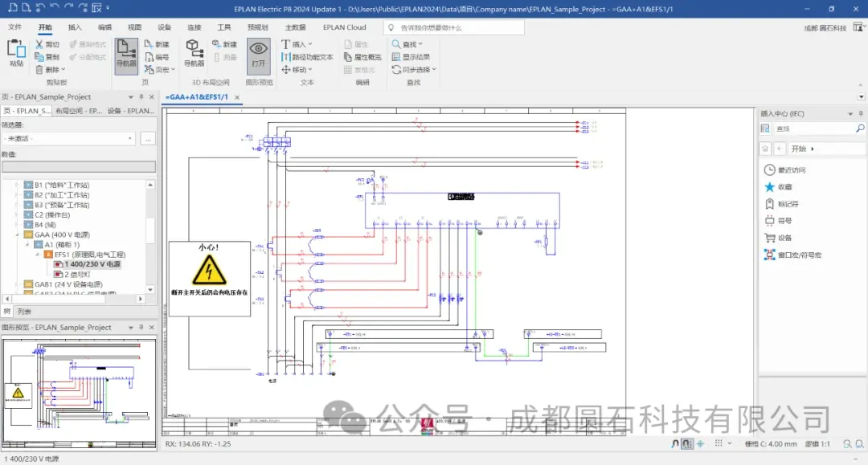
Task: Click the first new-document icon in the title bar
Action: point(12,8)
